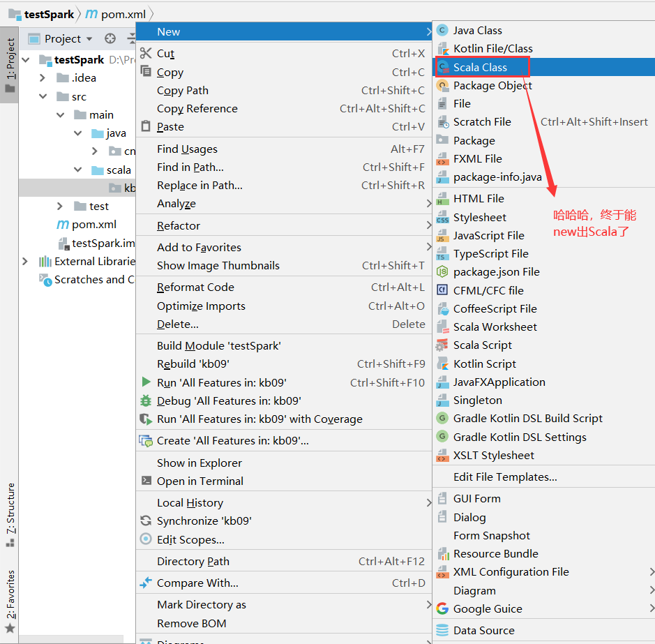Screen dimensions: 655x644
Task: Collapse the testSpark root node
Action: (26, 60)
